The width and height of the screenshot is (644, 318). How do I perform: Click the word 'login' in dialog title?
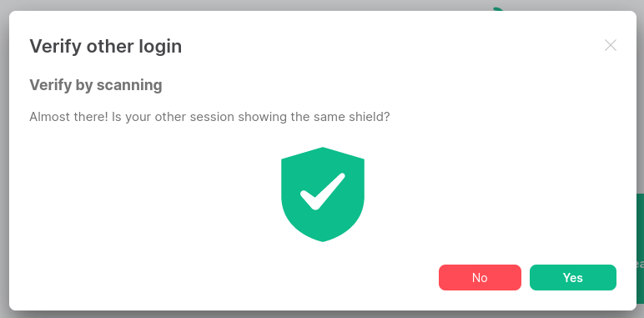pyautogui.click(x=160, y=47)
